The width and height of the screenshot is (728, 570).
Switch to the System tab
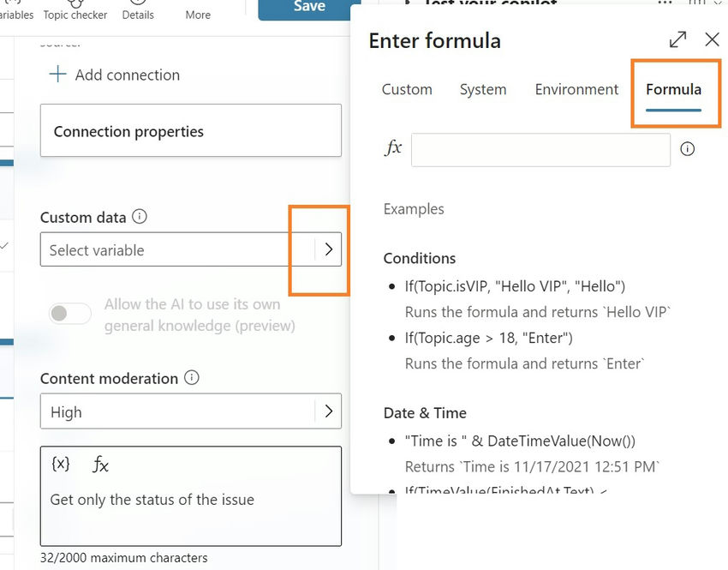(483, 89)
